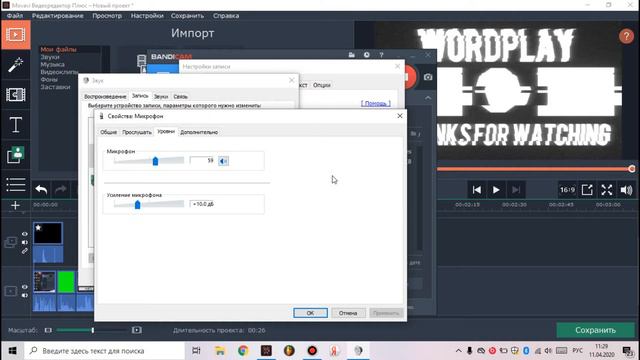This screenshot has width=640, height=360.
Task: Skip to previous frame in player
Action: click(x=476, y=190)
